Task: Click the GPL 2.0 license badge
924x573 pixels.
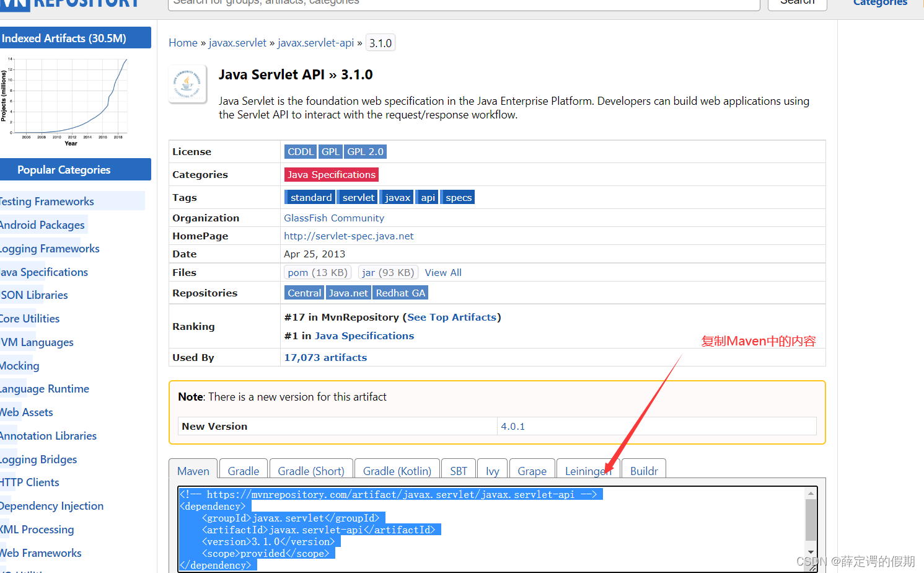Action: tap(366, 152)
